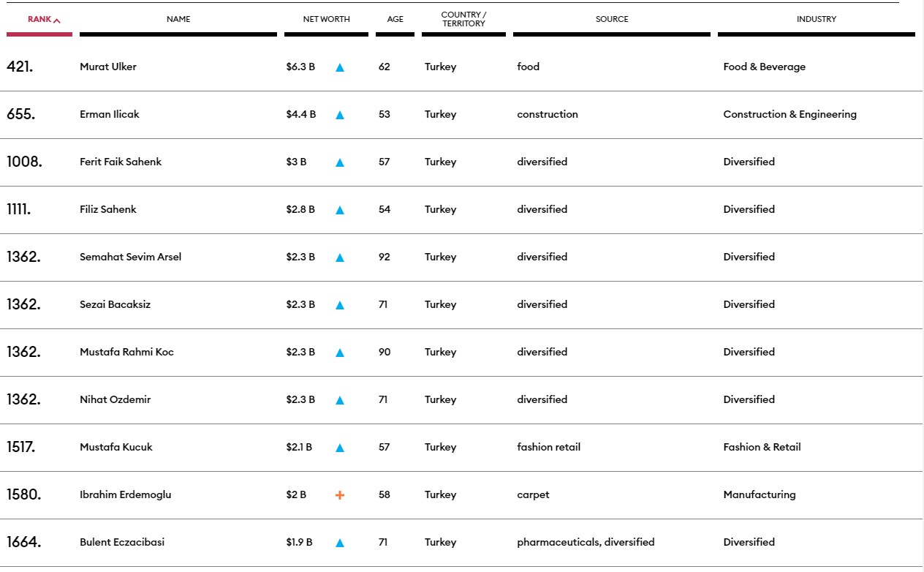
Task: Sort list by Age column header
Action: [395, 19]
